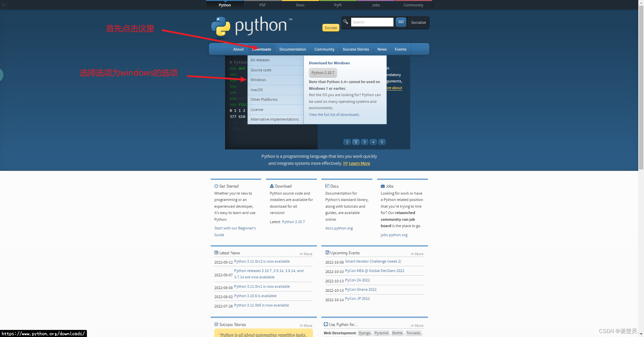Click the Donate button
The image size is (644, 337).
pos(331,28)
